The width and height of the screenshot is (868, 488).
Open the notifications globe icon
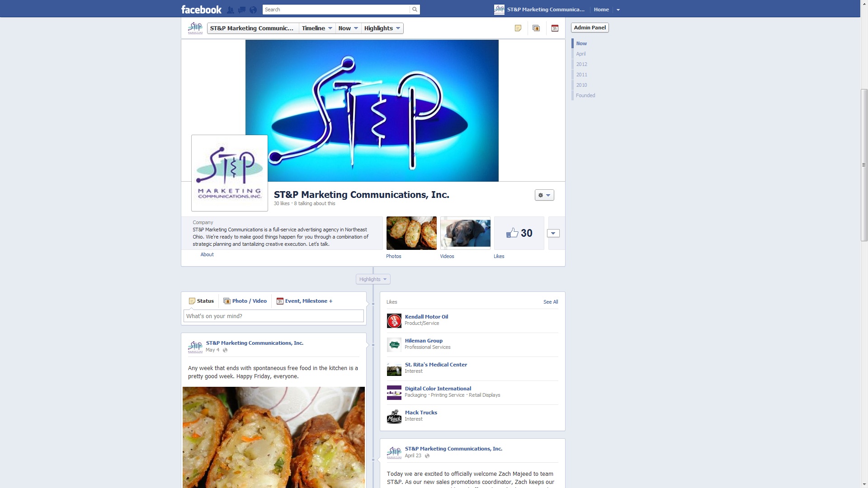253,9
